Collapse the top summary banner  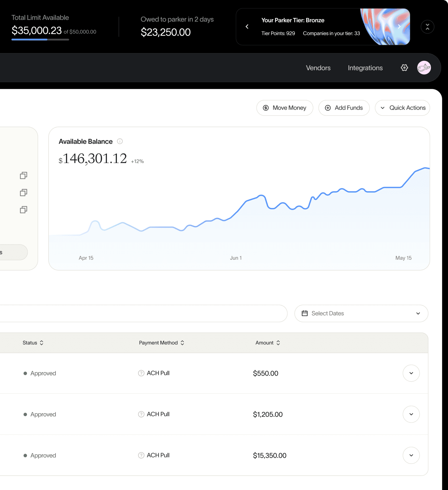(427, 27)
